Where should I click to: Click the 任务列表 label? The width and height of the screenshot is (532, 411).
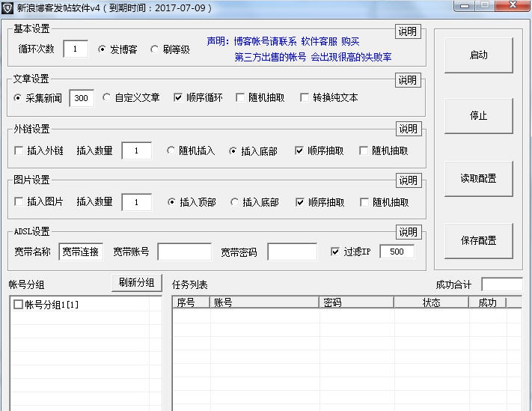[x=189, y=284]
